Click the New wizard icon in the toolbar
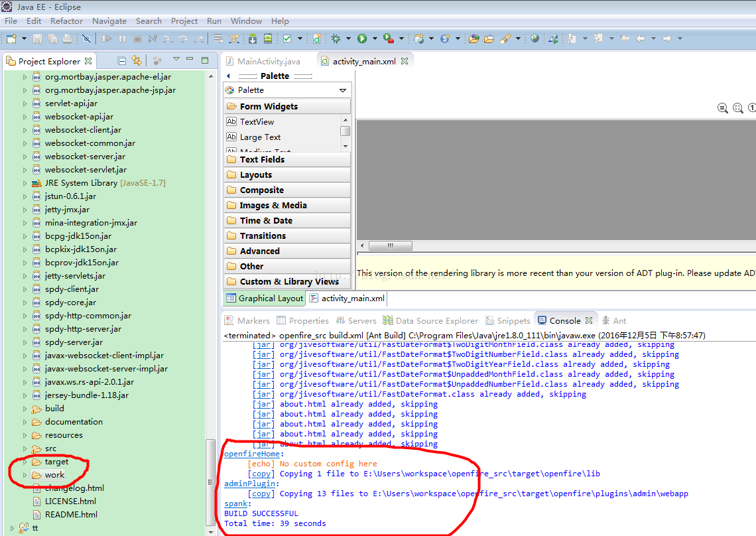 click(x=11, y=38)
